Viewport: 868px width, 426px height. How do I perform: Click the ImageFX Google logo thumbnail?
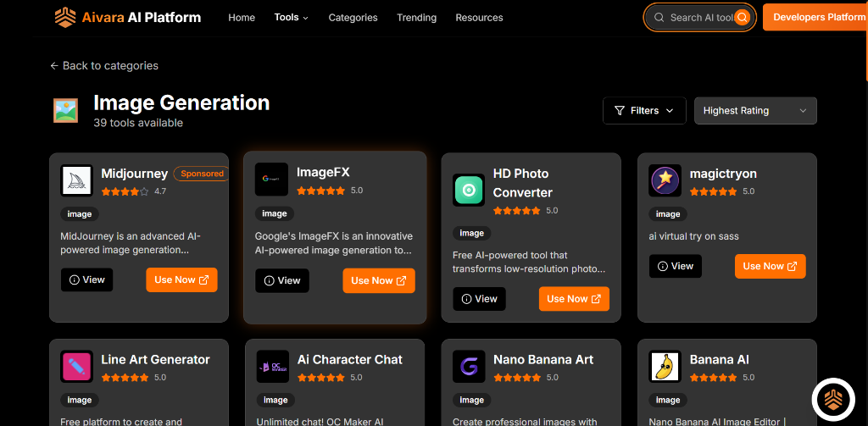(271, 180)
